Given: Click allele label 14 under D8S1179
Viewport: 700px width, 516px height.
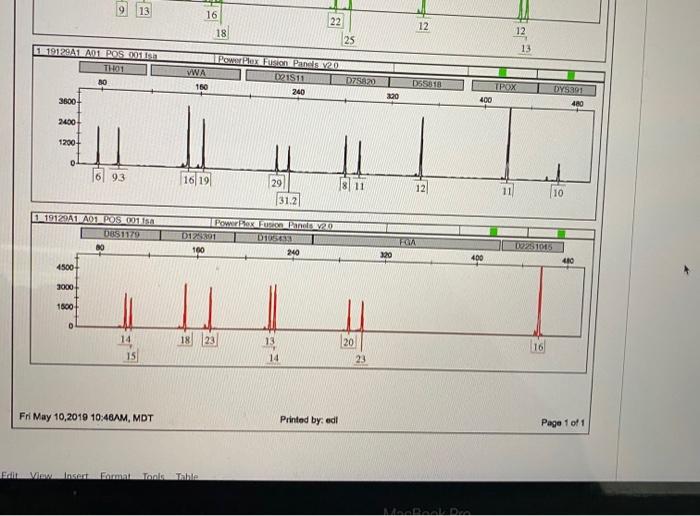Looking at the screenshot, I should [125, 339].
